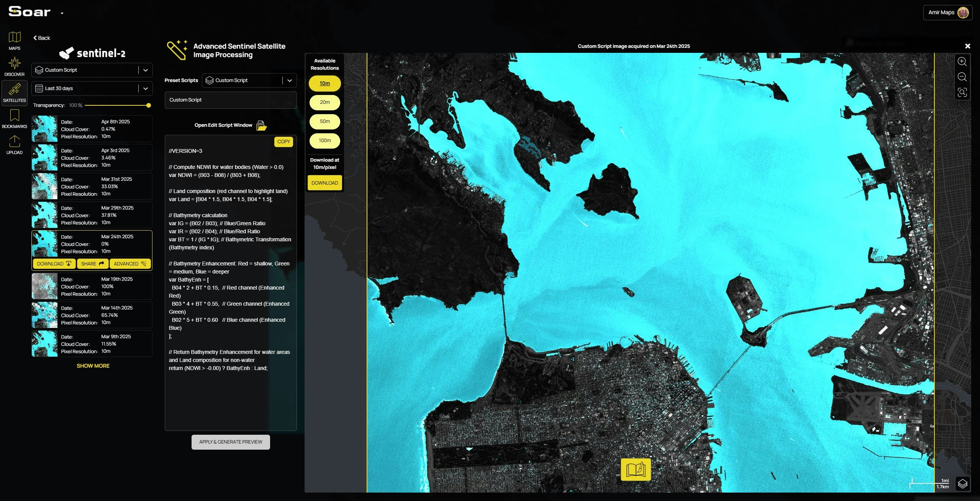Click the Advanced button on Mar 24th image
This screenshot has width=980, height=501.
click(130, 264)
